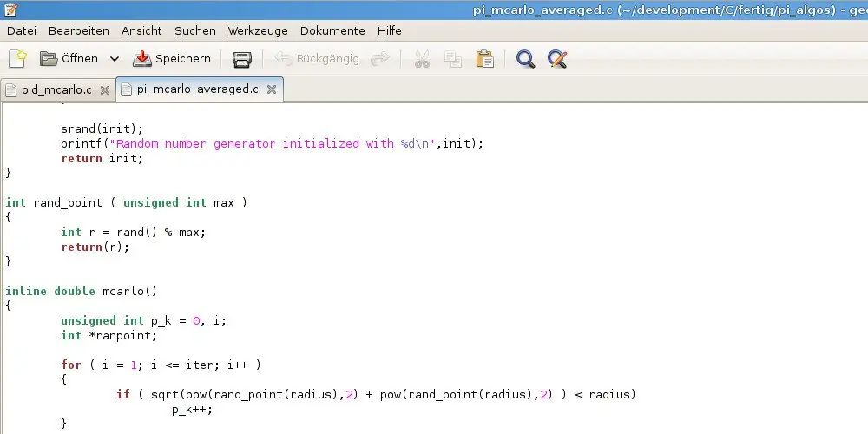Select the pi_mcarlo_averaged.c tab
Viewport: 868px width, 434px height.
(198, 89)
